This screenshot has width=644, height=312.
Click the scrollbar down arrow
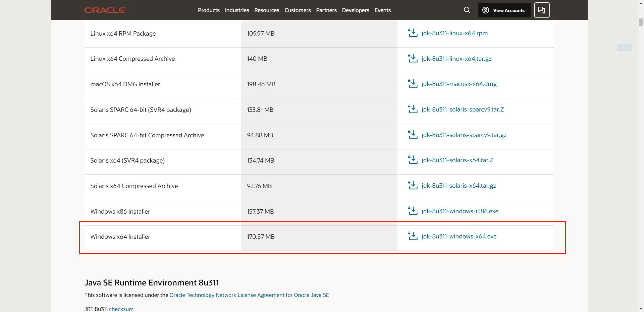click(641, 309)
